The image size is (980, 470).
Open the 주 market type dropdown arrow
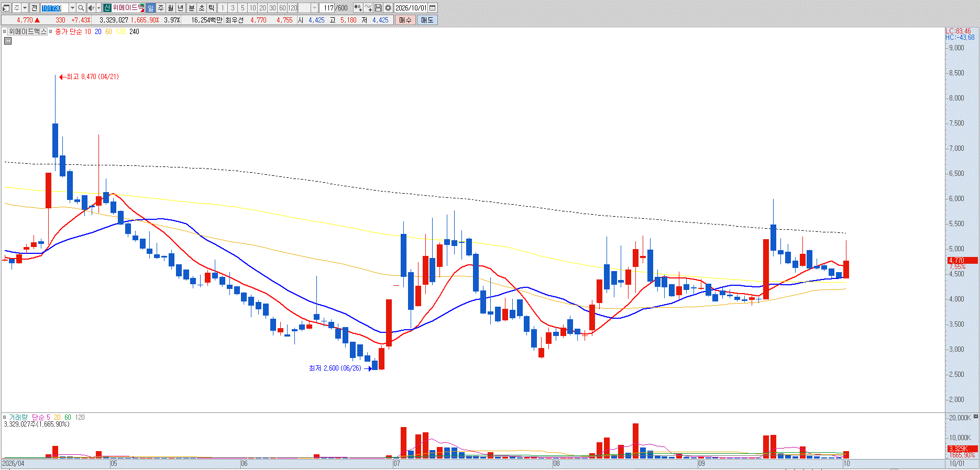coord(25,8)
